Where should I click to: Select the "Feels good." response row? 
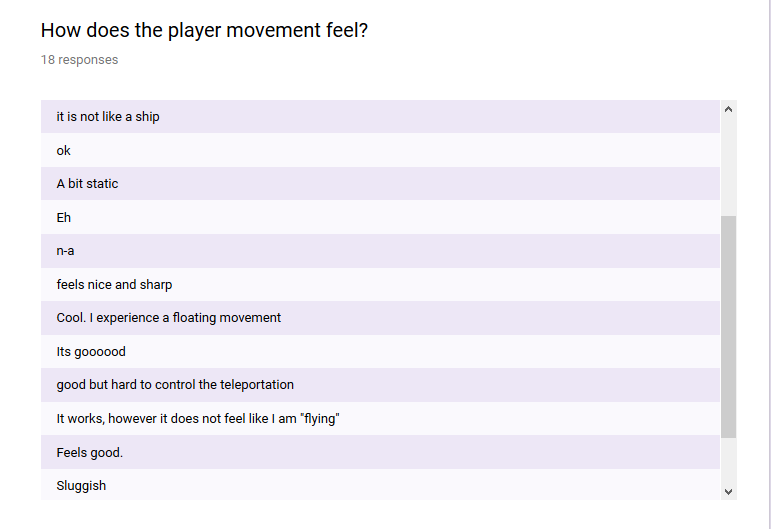pyautogui.click(x=380, y=452)
